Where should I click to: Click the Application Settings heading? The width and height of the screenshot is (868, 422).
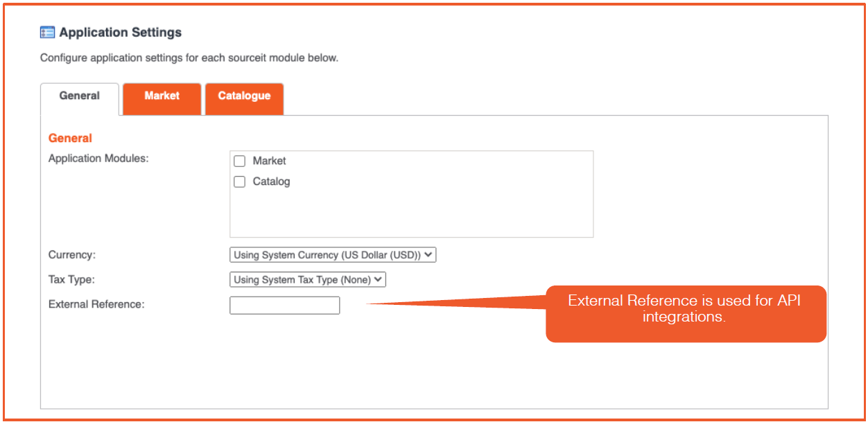pos(121,33)
